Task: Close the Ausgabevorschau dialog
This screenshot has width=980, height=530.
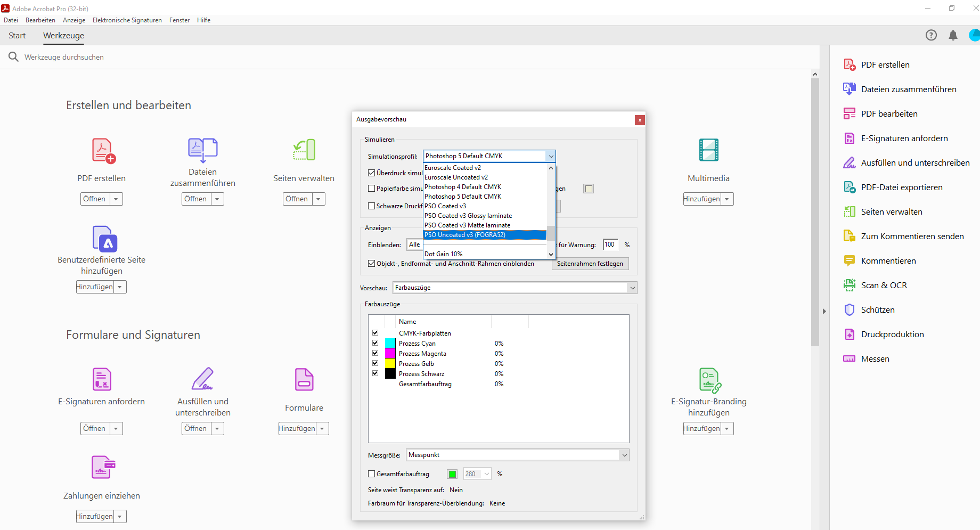Action: point(640,120)
